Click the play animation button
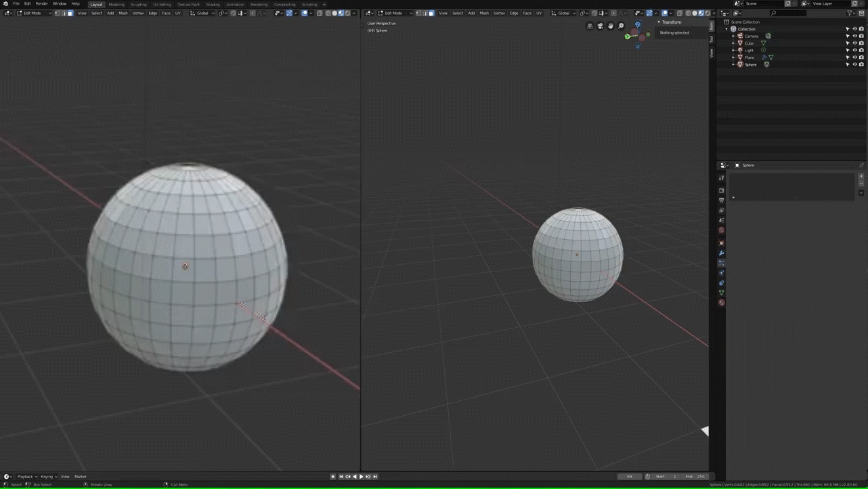Viewport: 868px width, 489px height. click(361, 477)
